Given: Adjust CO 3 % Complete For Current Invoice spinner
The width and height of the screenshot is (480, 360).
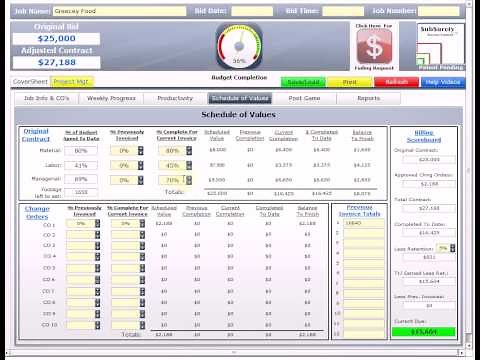Looking at the screenshot, I should click(142, 246).
